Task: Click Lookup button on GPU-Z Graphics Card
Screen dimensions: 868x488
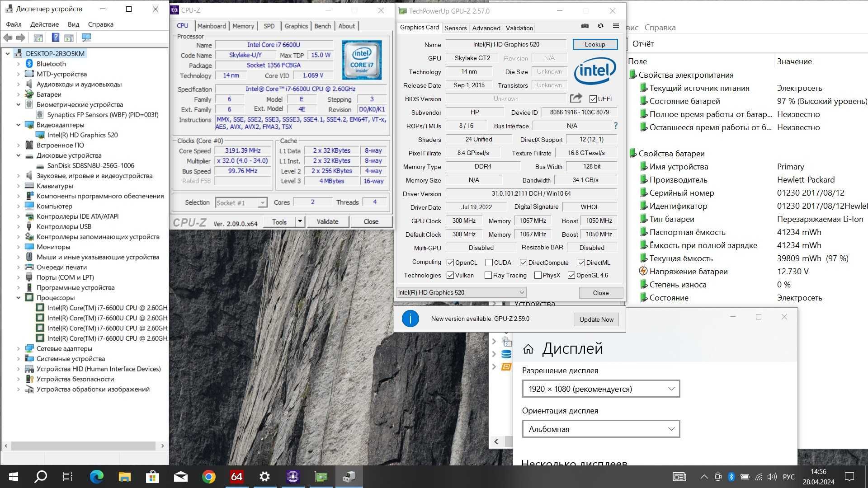Action: coord(594,44)
